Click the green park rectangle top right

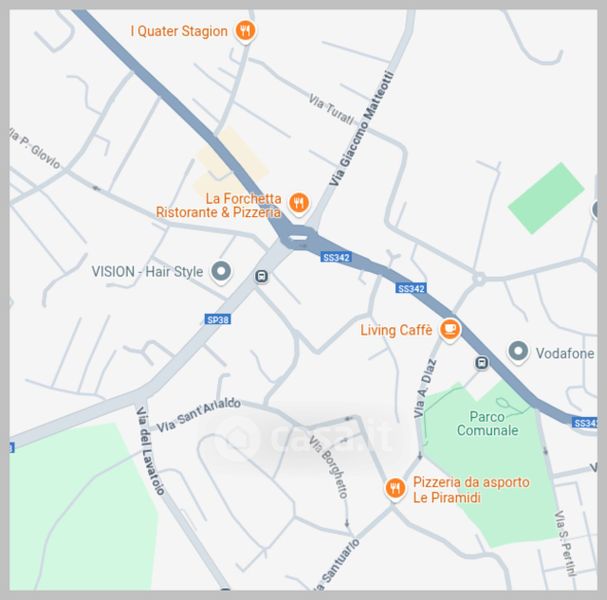tap(546, 198)
